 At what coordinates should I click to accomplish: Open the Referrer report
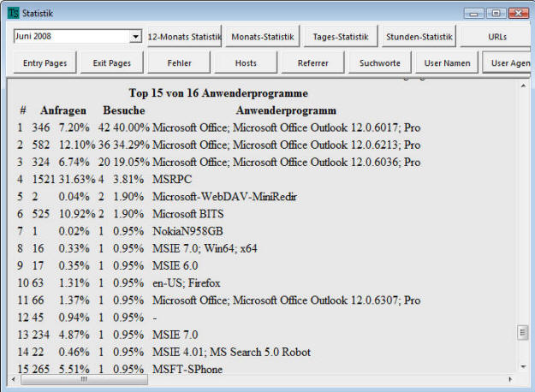[313, 62]
